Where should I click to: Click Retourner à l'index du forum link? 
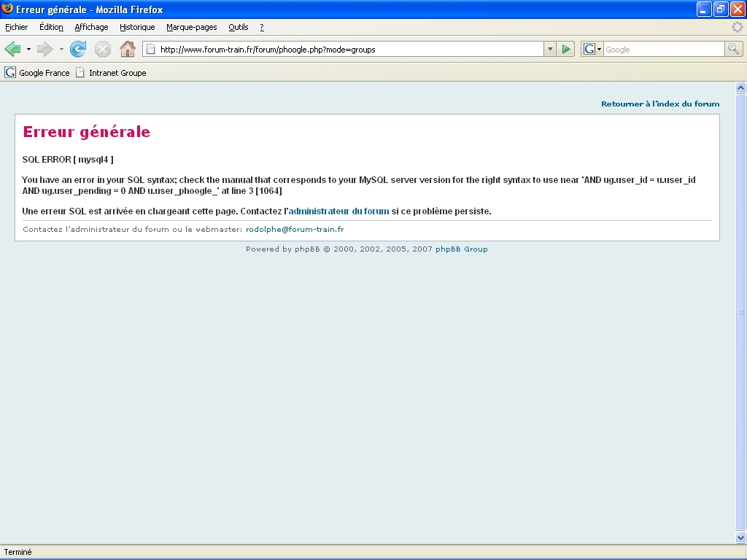[x=659, y=104]
